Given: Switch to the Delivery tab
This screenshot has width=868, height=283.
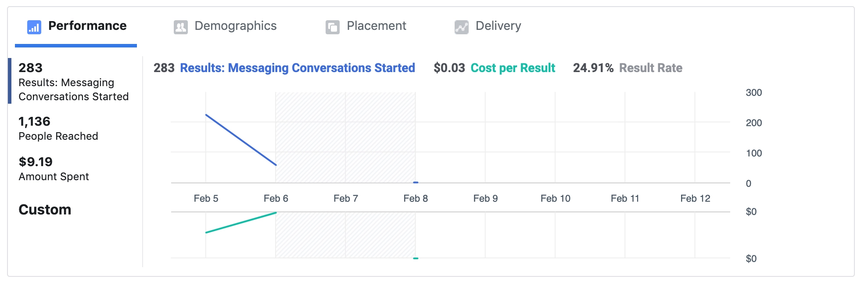Looking at the screenshot, I should coord(488,26).
